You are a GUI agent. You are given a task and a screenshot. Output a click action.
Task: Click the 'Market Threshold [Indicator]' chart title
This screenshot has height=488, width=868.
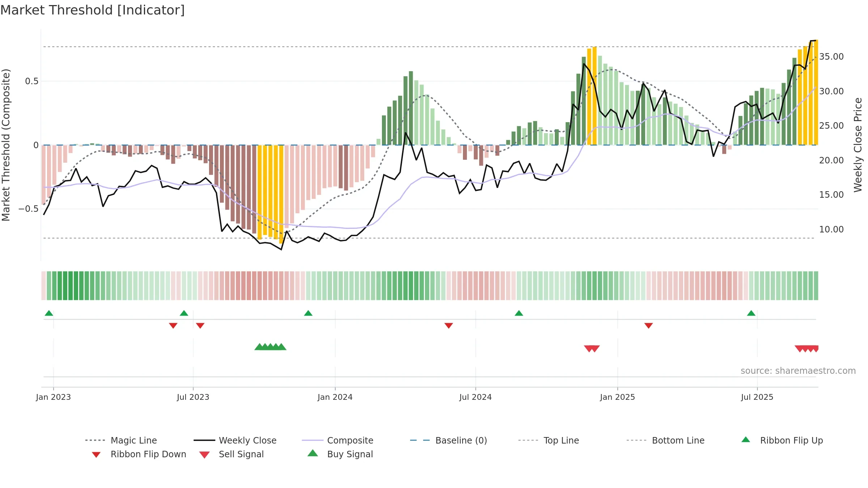(x=93, y=10)
